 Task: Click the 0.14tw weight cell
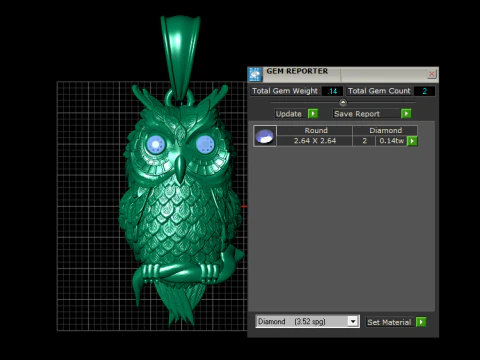392,141
